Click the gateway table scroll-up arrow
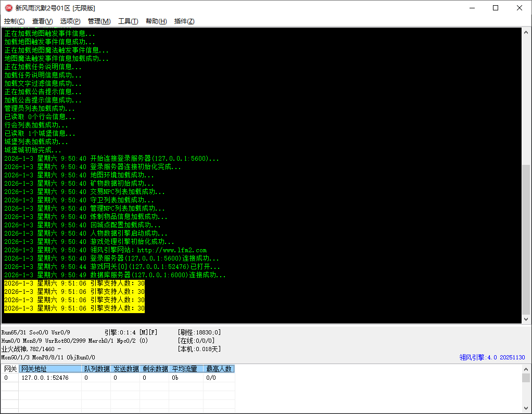The height and width of the screenshot is (414, 532). point(526,369)
